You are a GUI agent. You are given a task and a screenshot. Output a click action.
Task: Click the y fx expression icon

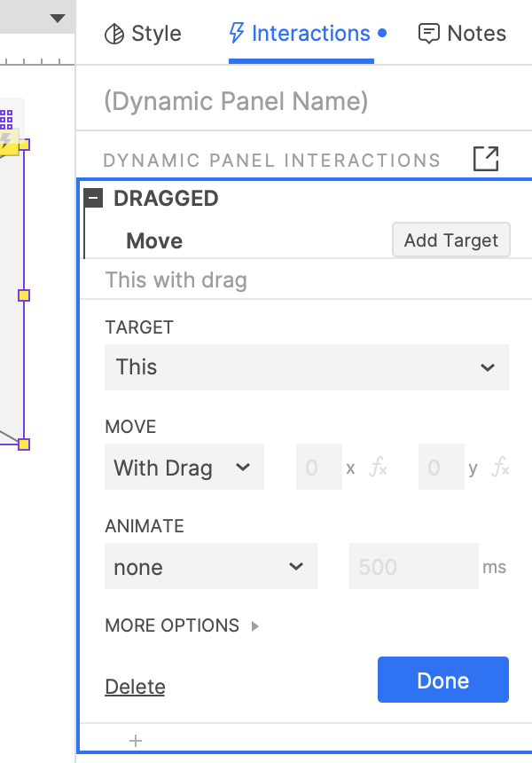pyautogui.click(x=500, y=468)
